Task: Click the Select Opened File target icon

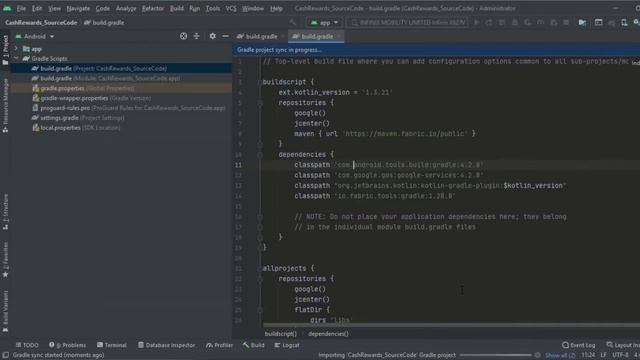Action: 183,36
